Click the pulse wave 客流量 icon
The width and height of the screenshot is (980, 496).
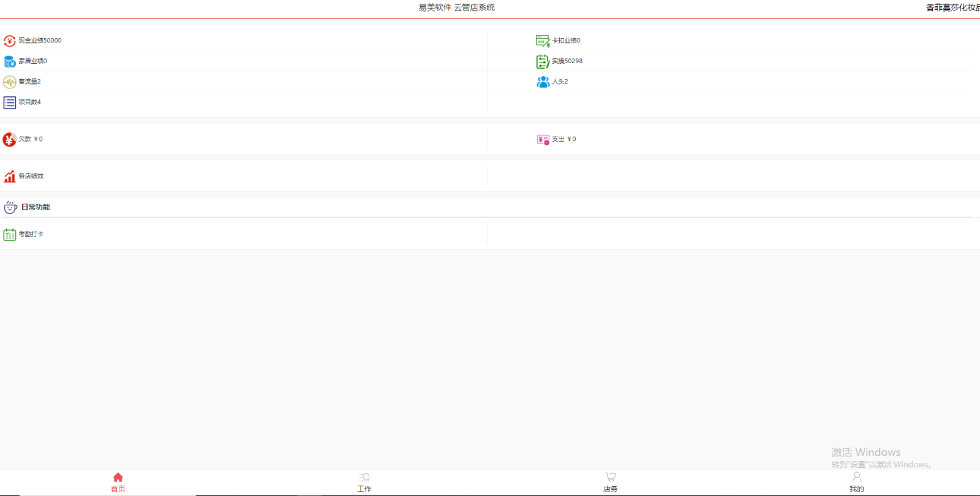click(9, 82)
